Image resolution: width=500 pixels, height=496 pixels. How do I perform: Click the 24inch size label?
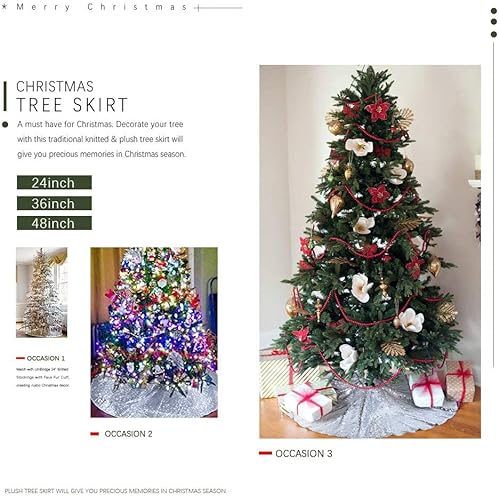tap(54, 183)
